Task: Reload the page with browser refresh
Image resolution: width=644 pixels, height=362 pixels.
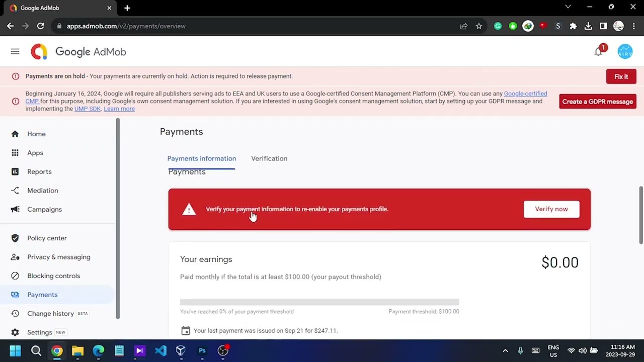Action: click(41, 26)
